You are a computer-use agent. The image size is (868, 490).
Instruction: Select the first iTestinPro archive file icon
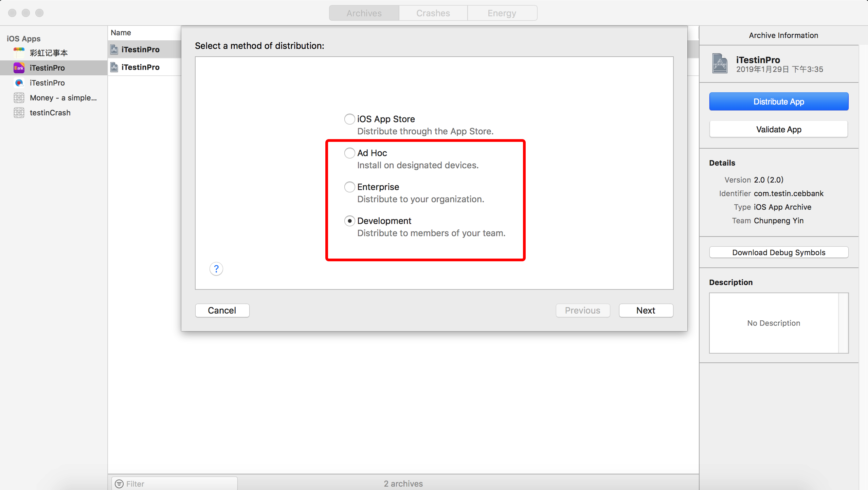click(x=114, y=50)
